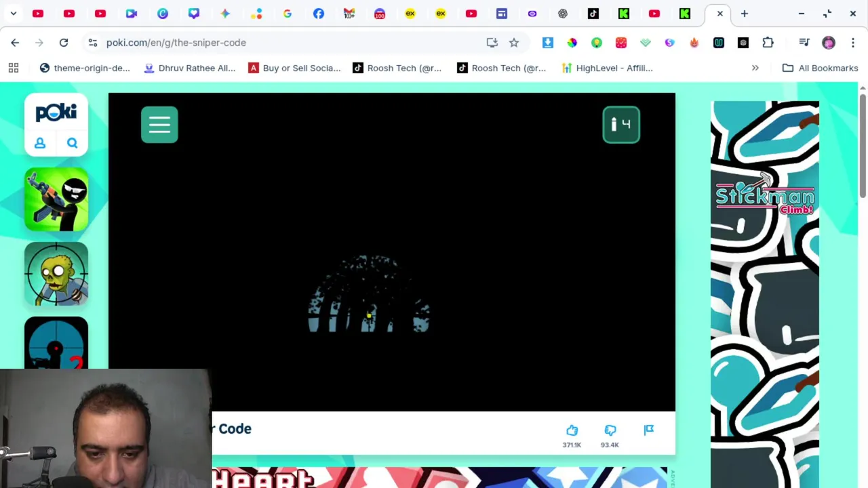Open the Poki user account icon
The height and width of the screenshot is (488, 868).
(40, 143)
